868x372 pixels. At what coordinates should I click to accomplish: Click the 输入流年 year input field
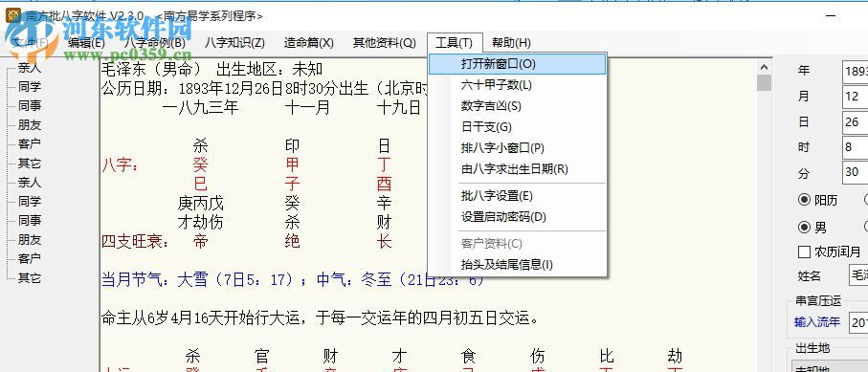[x=858, y=322]
